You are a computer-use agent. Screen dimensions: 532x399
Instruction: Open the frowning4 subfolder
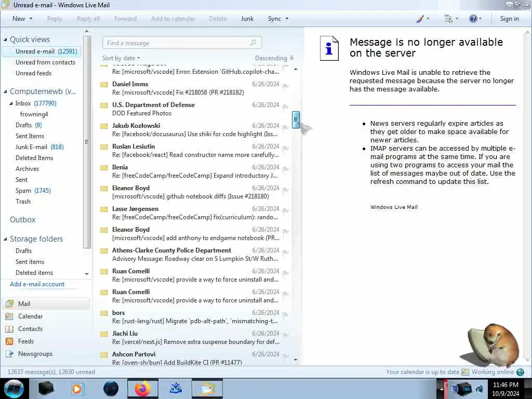pos(34,114)
